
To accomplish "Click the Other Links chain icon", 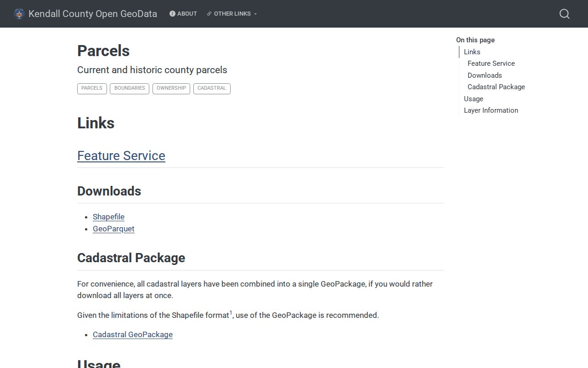I will (x=209, y=14).
